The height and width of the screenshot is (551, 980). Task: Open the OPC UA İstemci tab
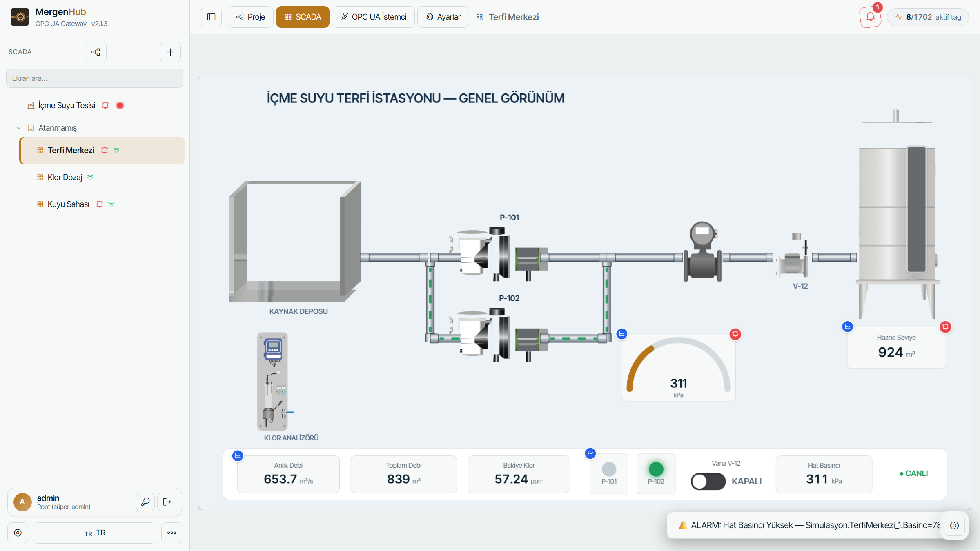[373, 17]
